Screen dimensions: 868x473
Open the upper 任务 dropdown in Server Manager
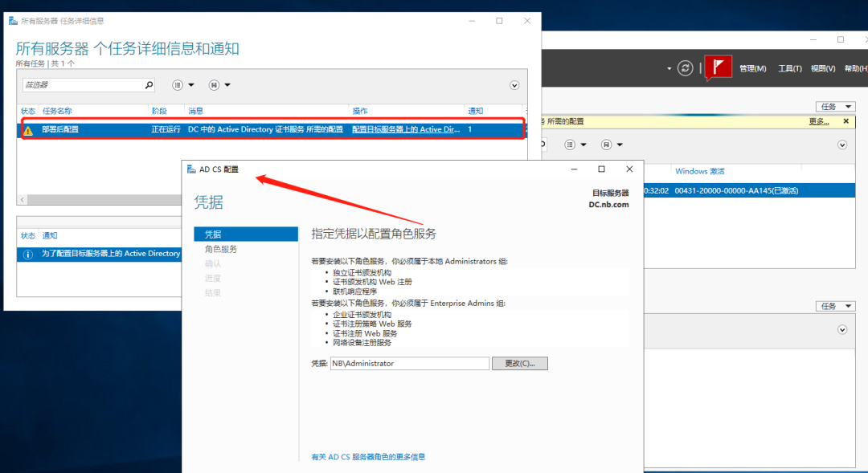[x=835, y=106]
